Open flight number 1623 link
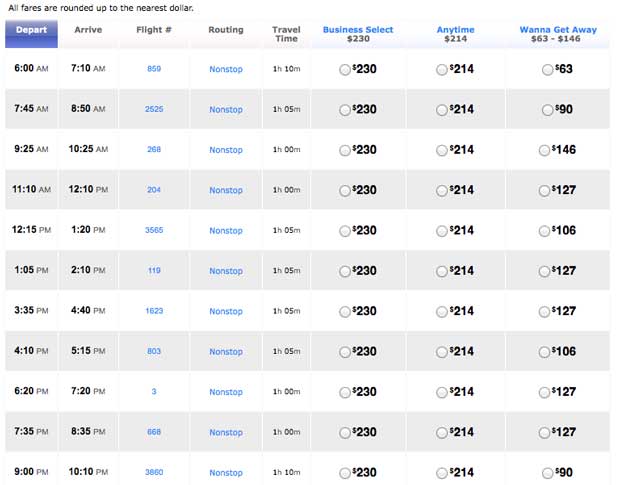Viewport: 620px width, 485px height. tap(154, 311)
